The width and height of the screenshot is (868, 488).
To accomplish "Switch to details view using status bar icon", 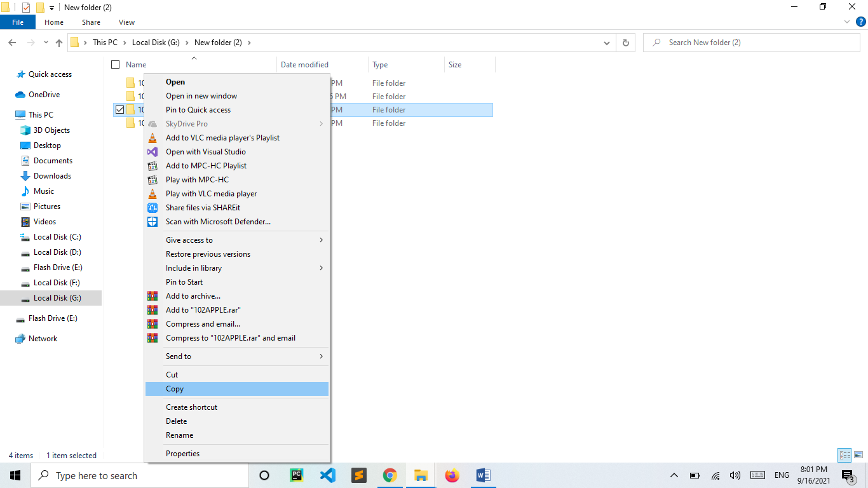I will click(x=844, y=455).
